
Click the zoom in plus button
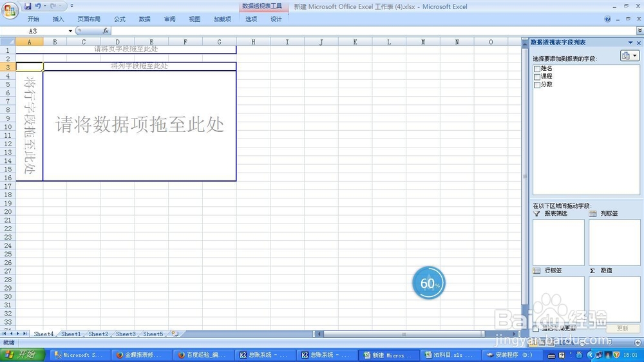[x=638, y=342]
